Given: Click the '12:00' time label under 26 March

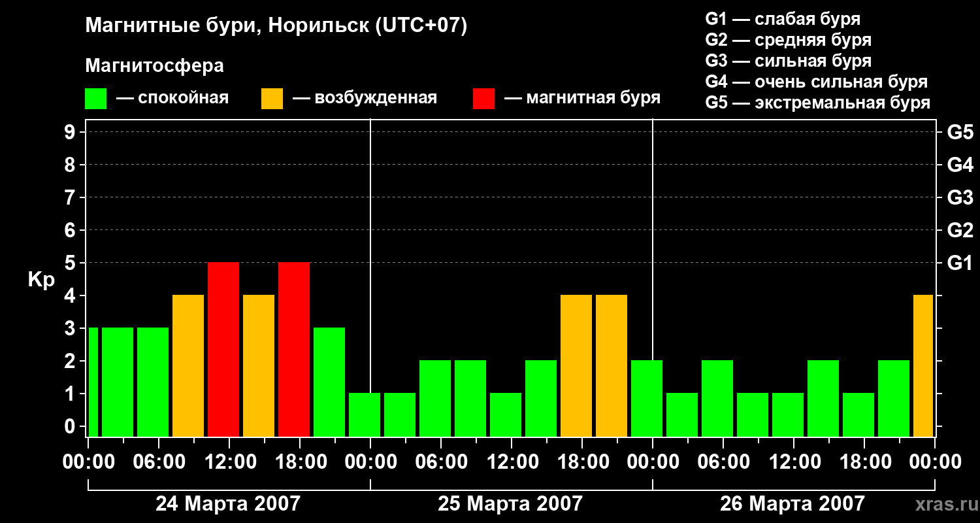Looking at the screenshot, I should click(794, 463).
